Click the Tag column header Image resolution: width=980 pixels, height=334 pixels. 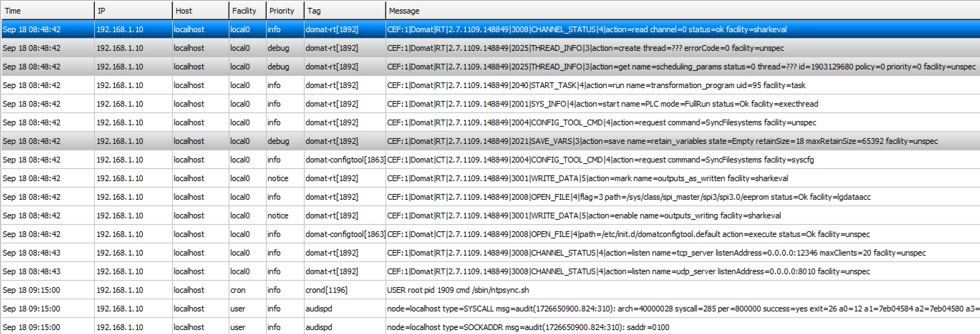tap(345, 11)
